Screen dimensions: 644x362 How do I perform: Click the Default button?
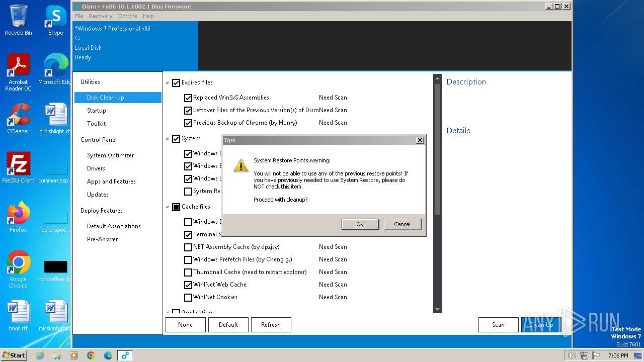pyautogui.click(x=228, y=325)
